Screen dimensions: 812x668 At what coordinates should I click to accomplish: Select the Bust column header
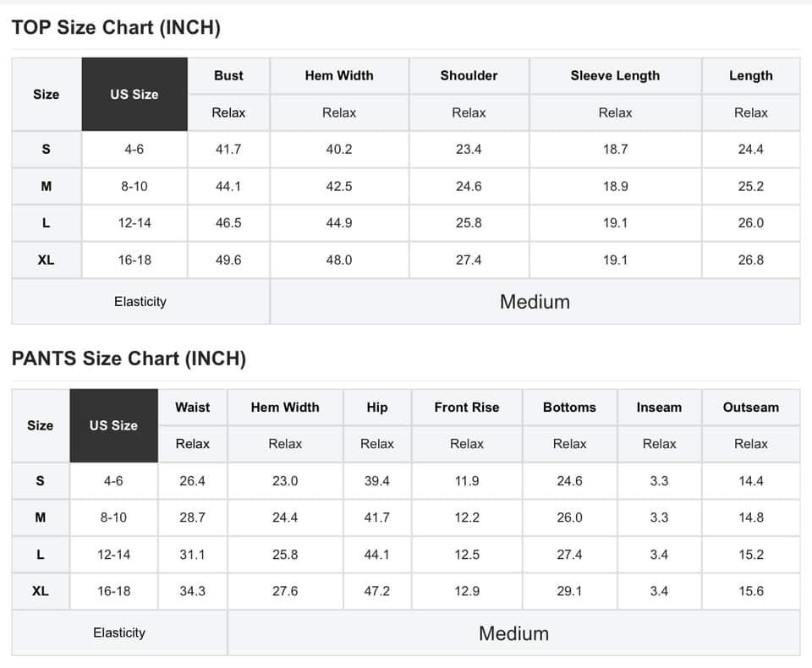(x=228, y=75)
